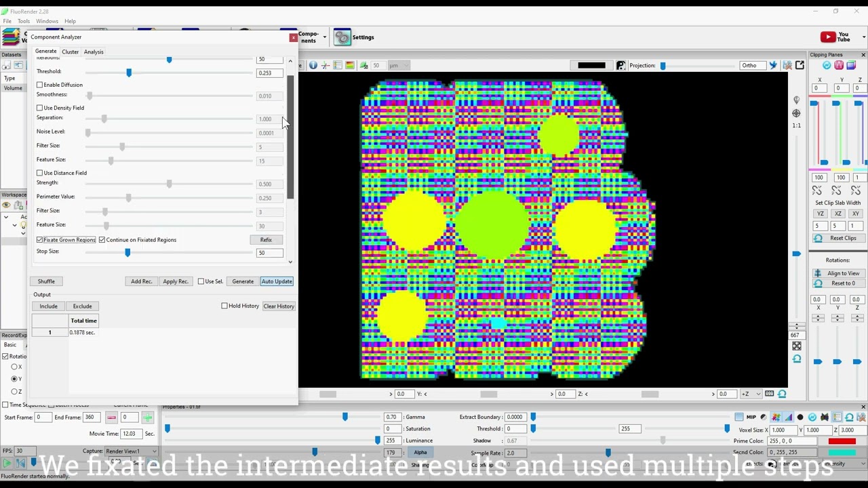This screenshot has width=868, height=488.
Task: Click the cube icon in Clipping Planes header
Action: 851,65
